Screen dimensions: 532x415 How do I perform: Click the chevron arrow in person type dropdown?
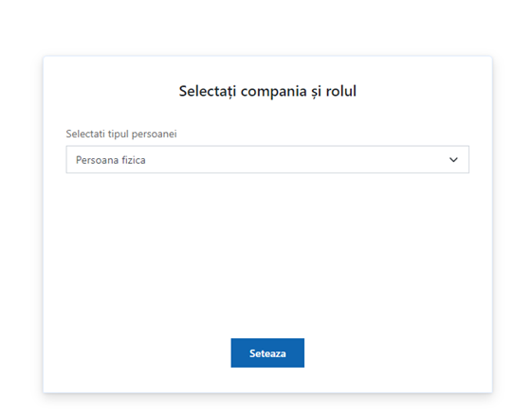pos(453,160)
